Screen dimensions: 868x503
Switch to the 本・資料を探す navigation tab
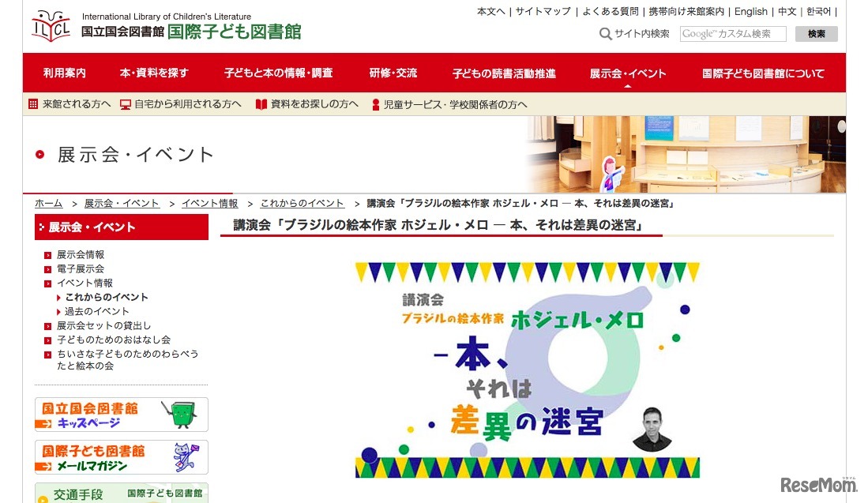154,72
